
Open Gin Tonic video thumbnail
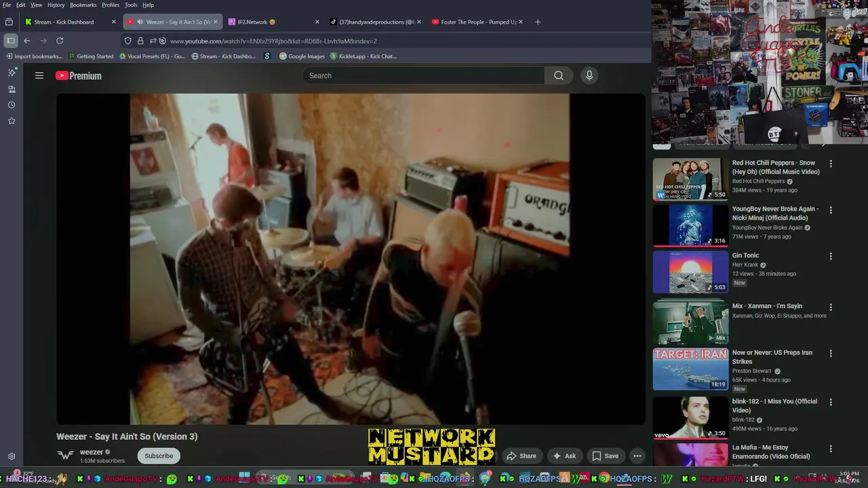690,272
